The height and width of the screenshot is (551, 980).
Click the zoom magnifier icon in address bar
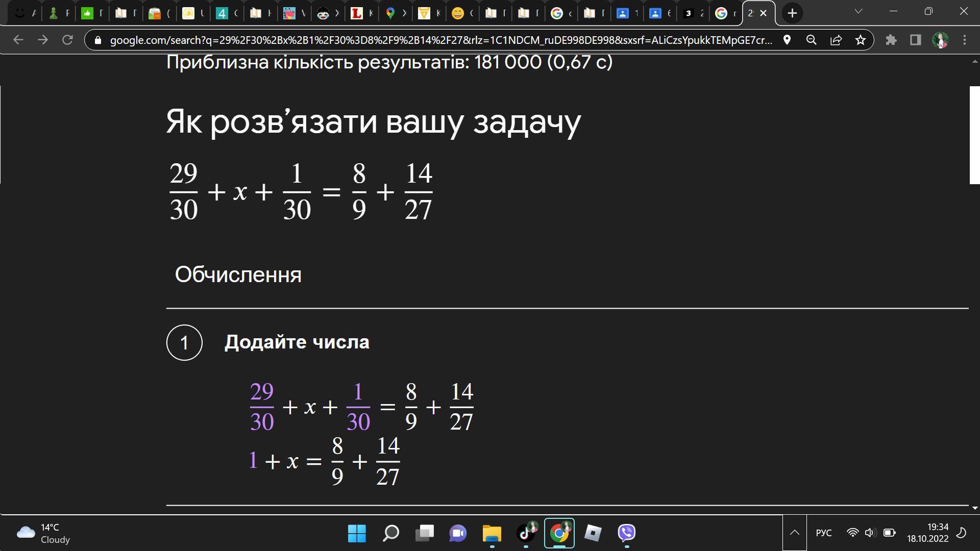811,40
